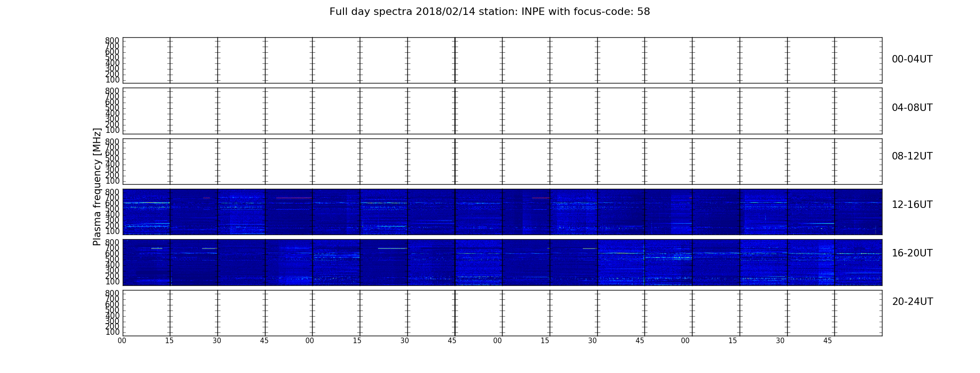980x373 pixels.
Task: Open the 16-20UT spectrogram panel
Action: (502, 262)
